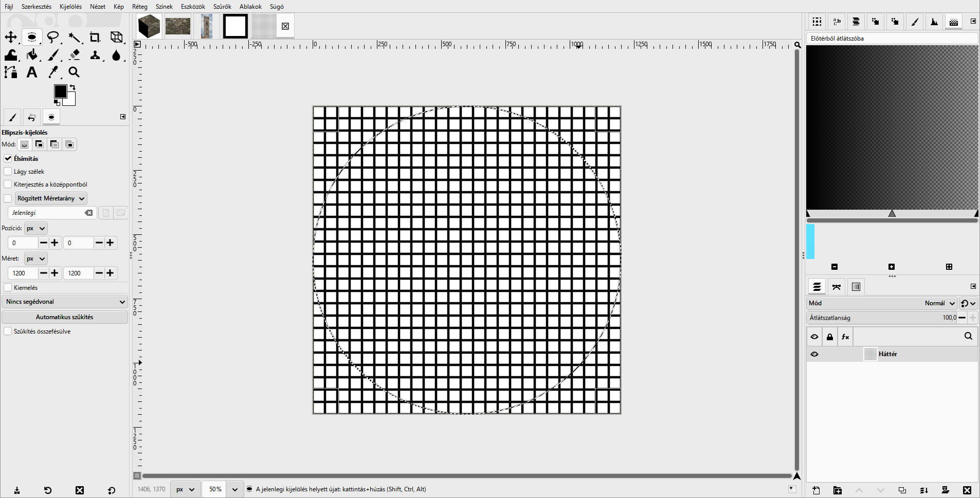Select the Crop tool
Screen dimensions: 980x498
point(95,37)
